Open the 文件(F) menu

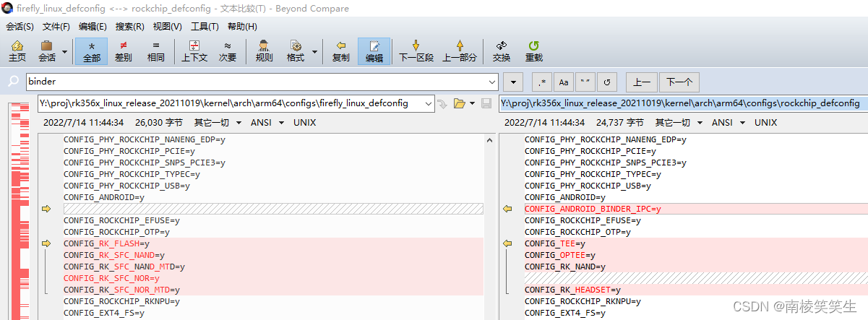[x=56, y=27]
